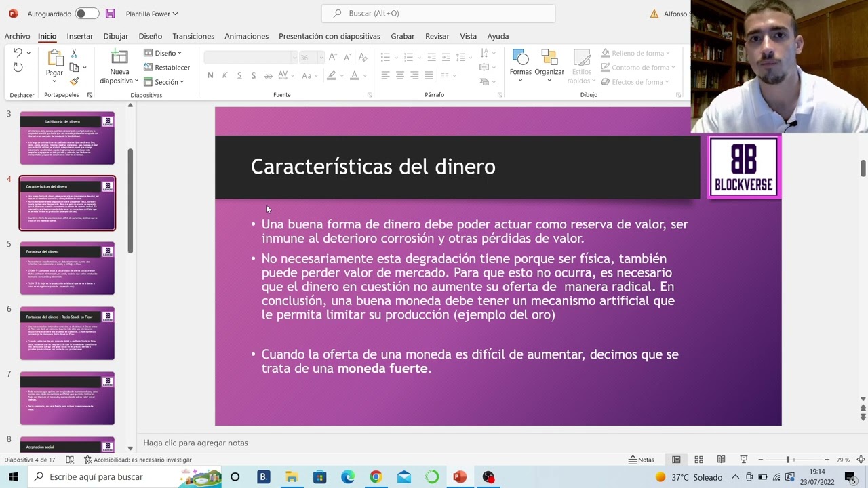Toggle italic K formatting
Image resolution: width=868 pixels, height=488 pixels.
(224, 75)
